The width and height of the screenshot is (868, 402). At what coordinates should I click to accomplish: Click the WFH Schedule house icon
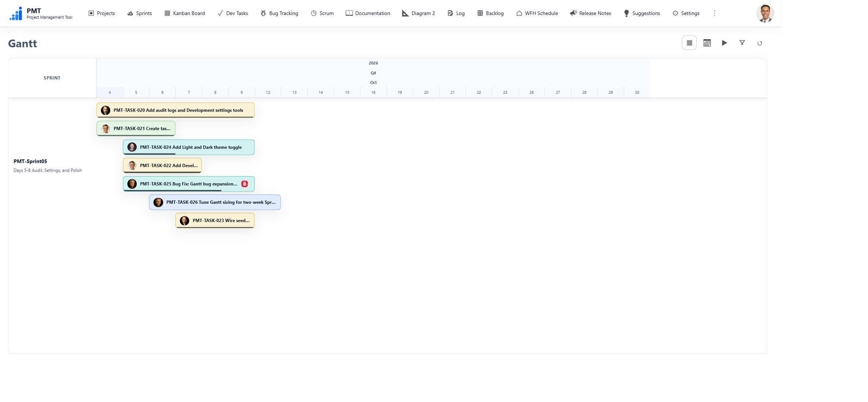click(x=519, y=13)
